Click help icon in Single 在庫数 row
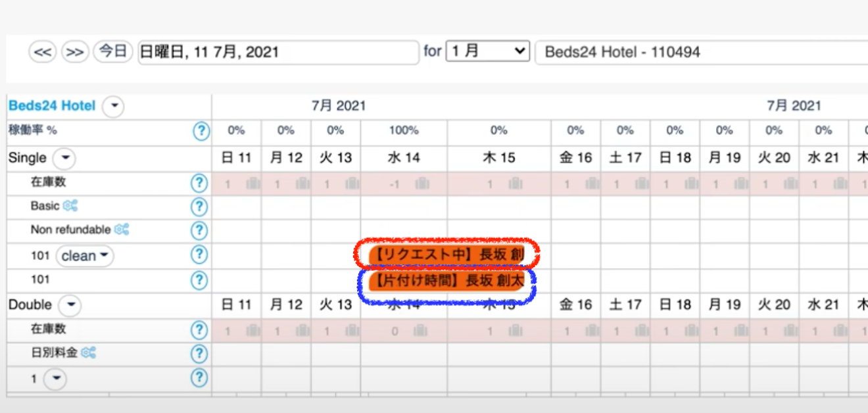 coord(199,183)
